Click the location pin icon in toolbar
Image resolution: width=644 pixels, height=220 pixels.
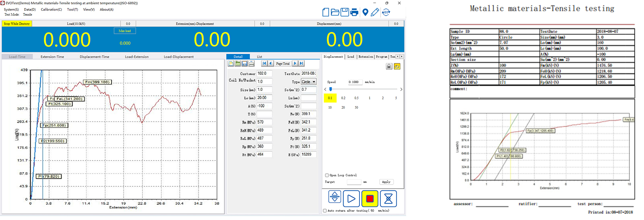tap(365, 12)
